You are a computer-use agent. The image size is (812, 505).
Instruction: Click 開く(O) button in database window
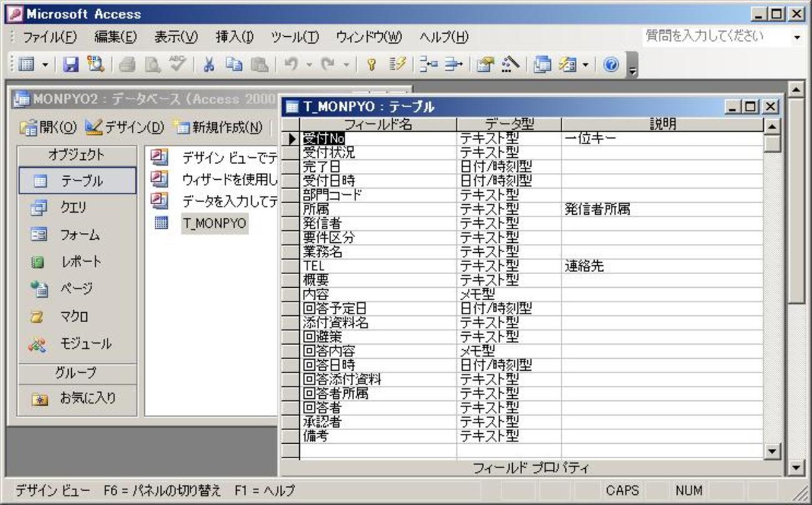coord(49,128)
